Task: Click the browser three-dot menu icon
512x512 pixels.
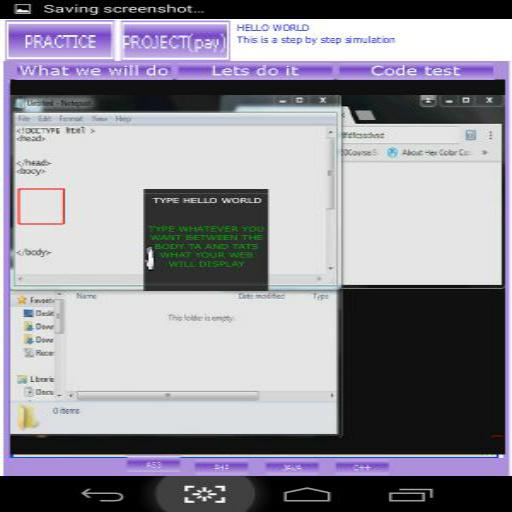Action: click(x=490, y=135)
